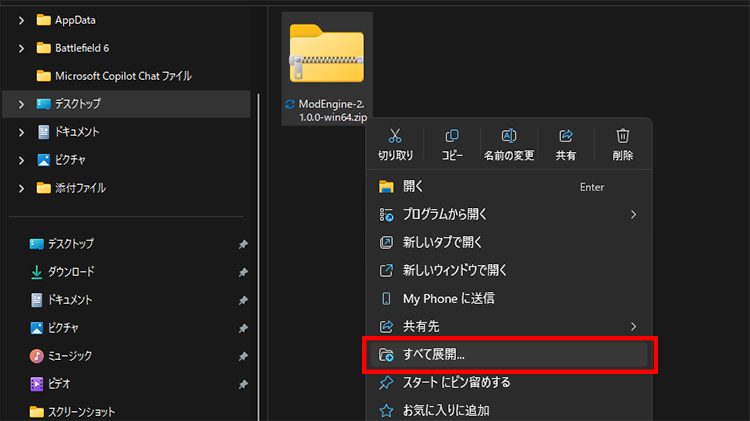The width and height of the screenshot is (750, 421).
Task: Choose すべて展開 (Extract All) menu entry
Action: (x=435, y=354)
